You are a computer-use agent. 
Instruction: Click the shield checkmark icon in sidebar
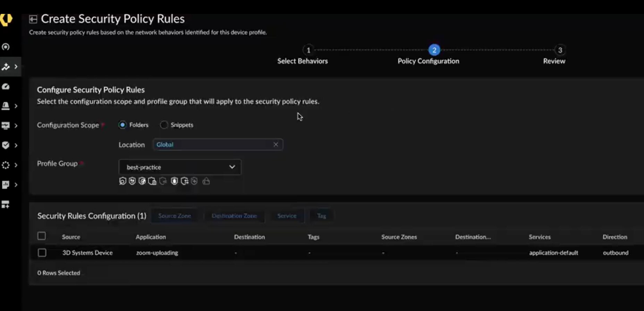pos(6,145)
